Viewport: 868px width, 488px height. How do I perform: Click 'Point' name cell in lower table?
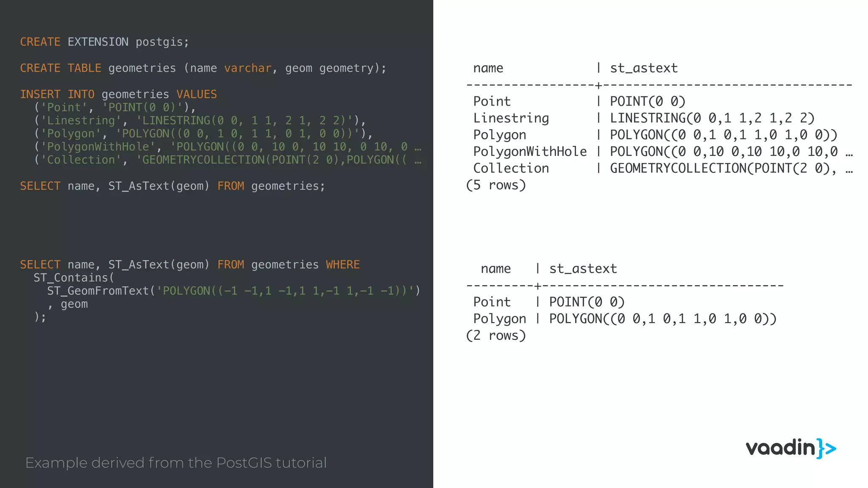[x=492, y=302]
